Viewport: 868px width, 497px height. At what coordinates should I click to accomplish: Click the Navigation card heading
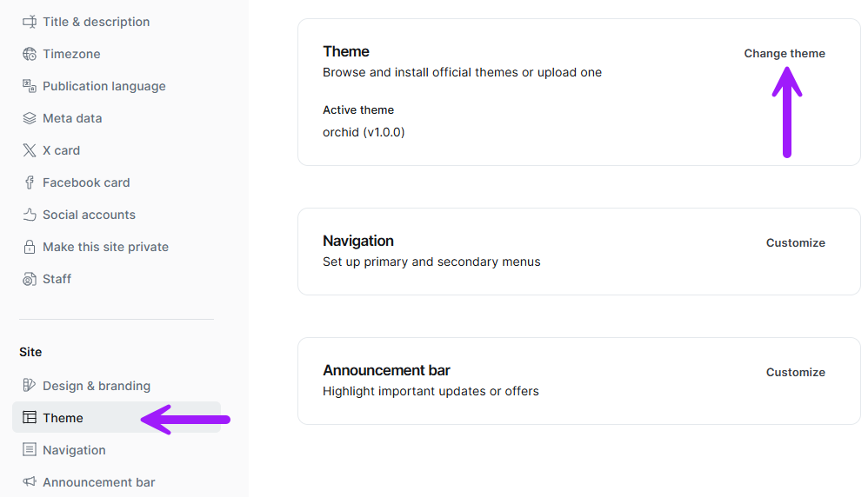pyautogui.click(x=358, y=241)
